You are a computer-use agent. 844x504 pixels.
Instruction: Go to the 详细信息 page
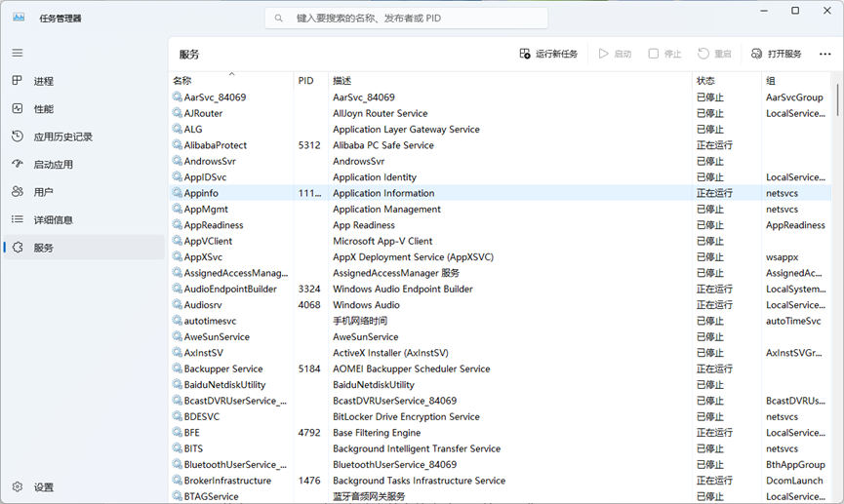click(x=84, y=220)
